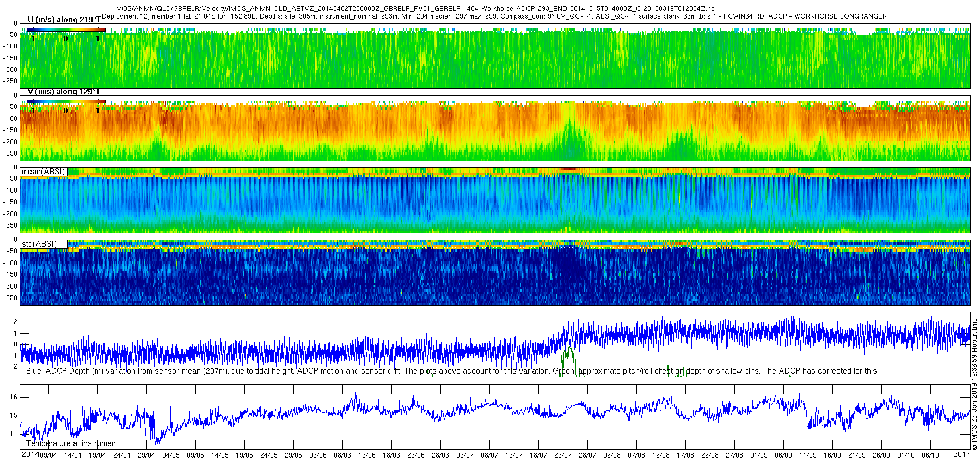Image resolution: width=980 pixels, height=463 pixels.
Task: Click the '17/08' date tick label
Action: pyautogui.click(x=685, y=455)
